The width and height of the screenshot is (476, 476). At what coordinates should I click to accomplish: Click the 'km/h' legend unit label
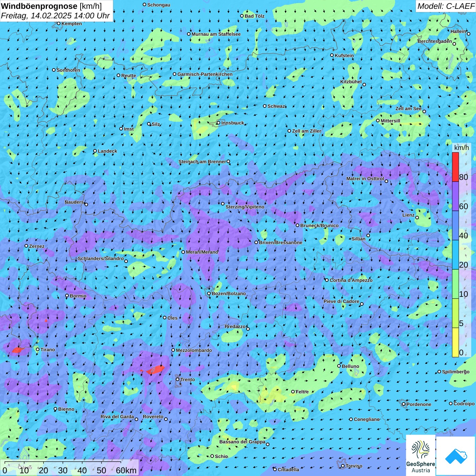point(462,148)
